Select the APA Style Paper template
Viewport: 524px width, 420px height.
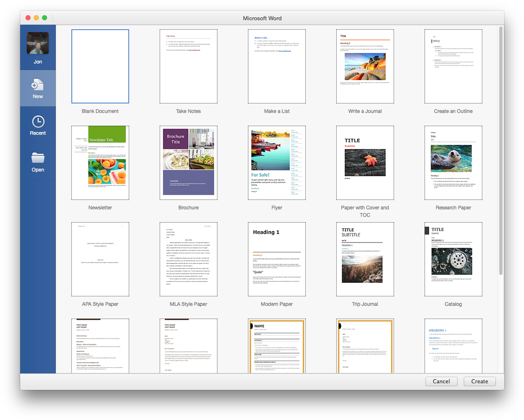pos(100,259)
